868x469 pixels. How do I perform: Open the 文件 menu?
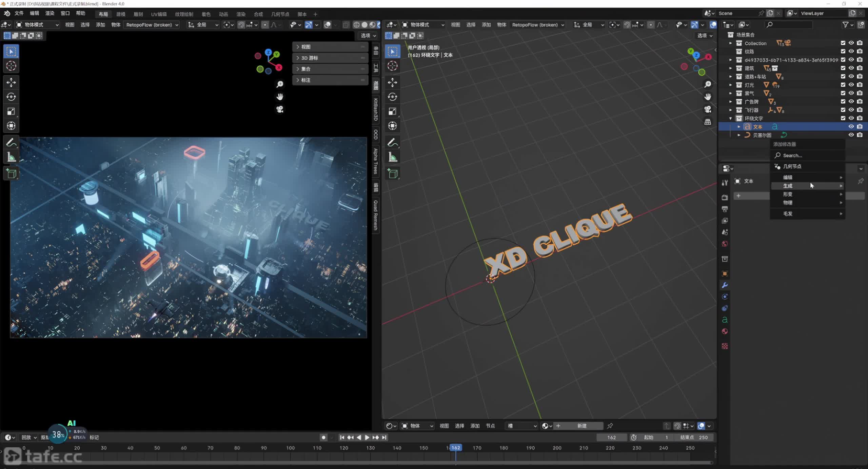pyautogui.click(x=19, y=13)
